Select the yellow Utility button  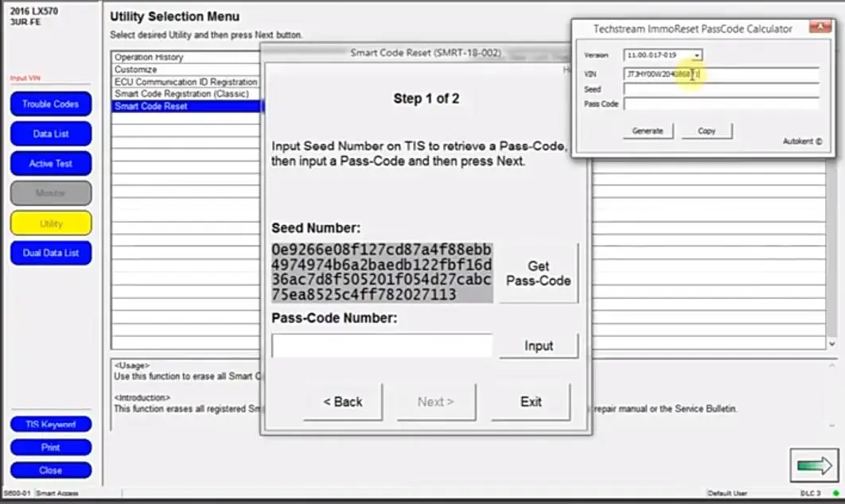(51, 223)
